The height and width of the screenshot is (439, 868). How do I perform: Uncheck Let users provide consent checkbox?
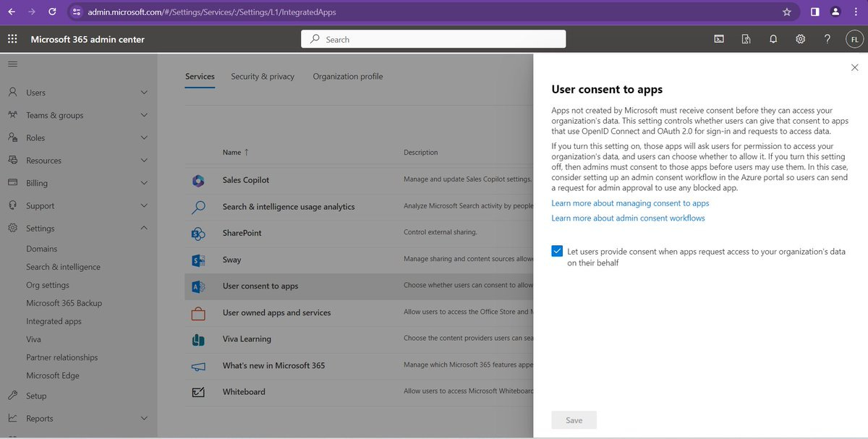tap(557, 251)
